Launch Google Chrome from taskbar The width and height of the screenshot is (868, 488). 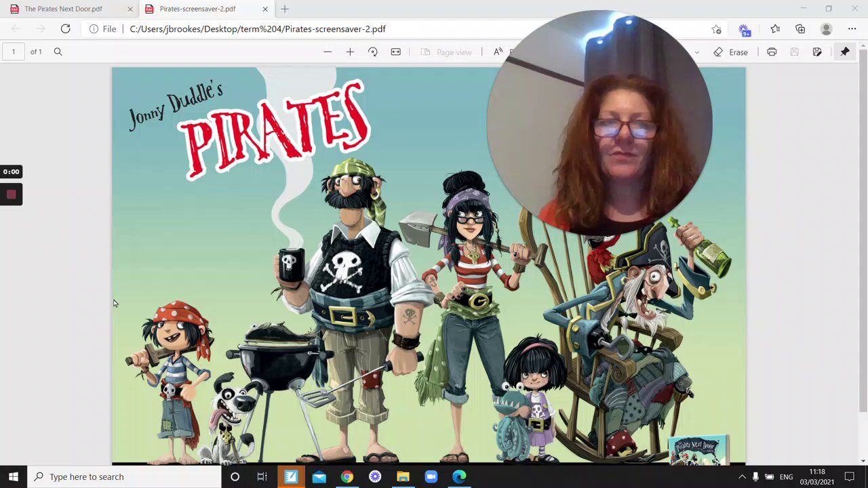[x=347, y=476]
